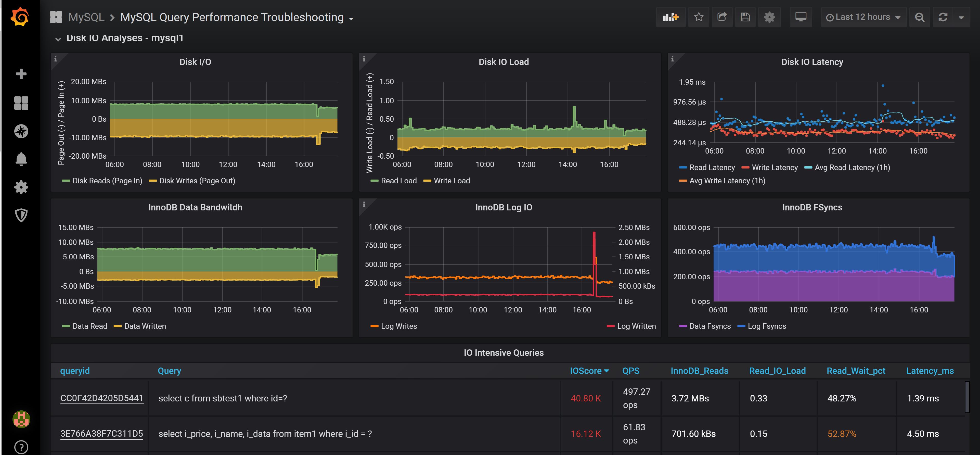The image size is (980, 455).
Task: Open dashboard settings gear in top bar
Action: pos(769,17)
